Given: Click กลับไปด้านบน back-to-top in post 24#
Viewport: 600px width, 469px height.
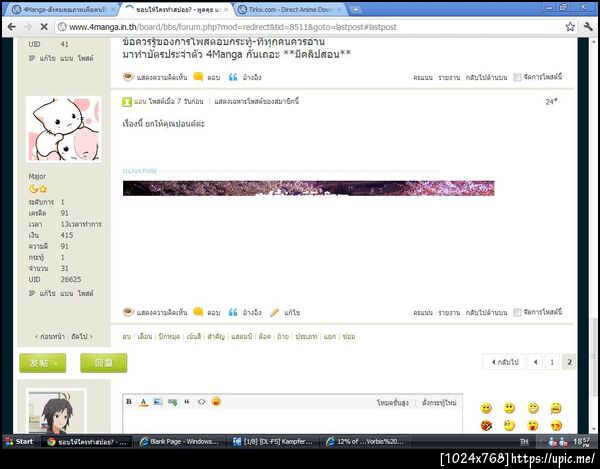Looking at the screenshot, I should (x=486, y=313).
